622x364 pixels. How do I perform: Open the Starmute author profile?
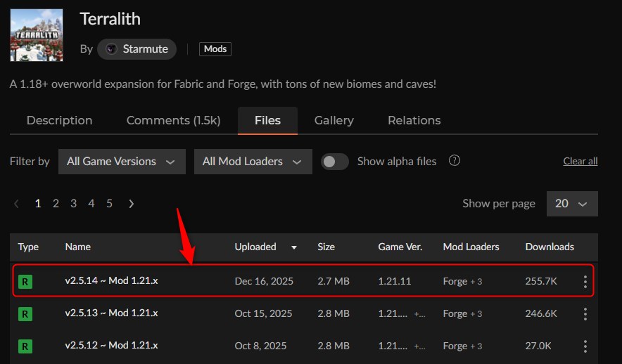(x=137, y=48)
